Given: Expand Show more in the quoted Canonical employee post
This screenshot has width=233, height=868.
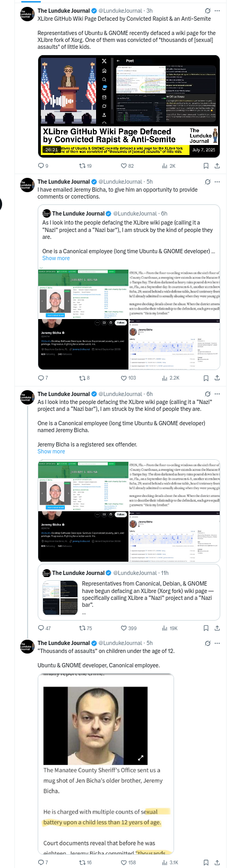Looking at the screenshot, I should point(56,258).
